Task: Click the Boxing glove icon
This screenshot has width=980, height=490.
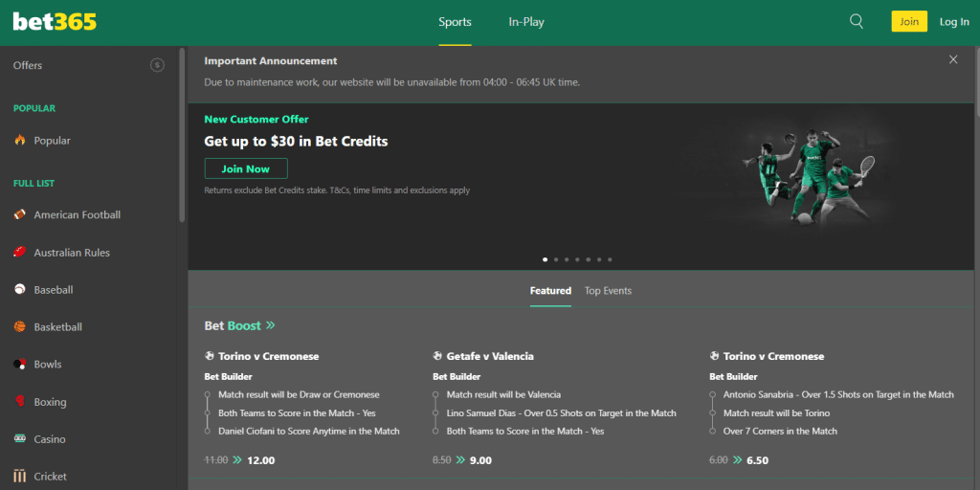Action: [20, 402]
